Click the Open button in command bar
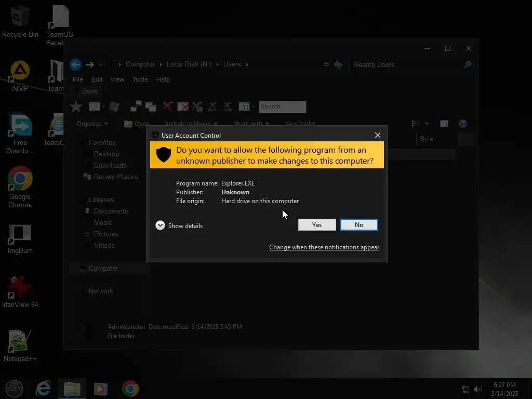 (x=137, y=124)
